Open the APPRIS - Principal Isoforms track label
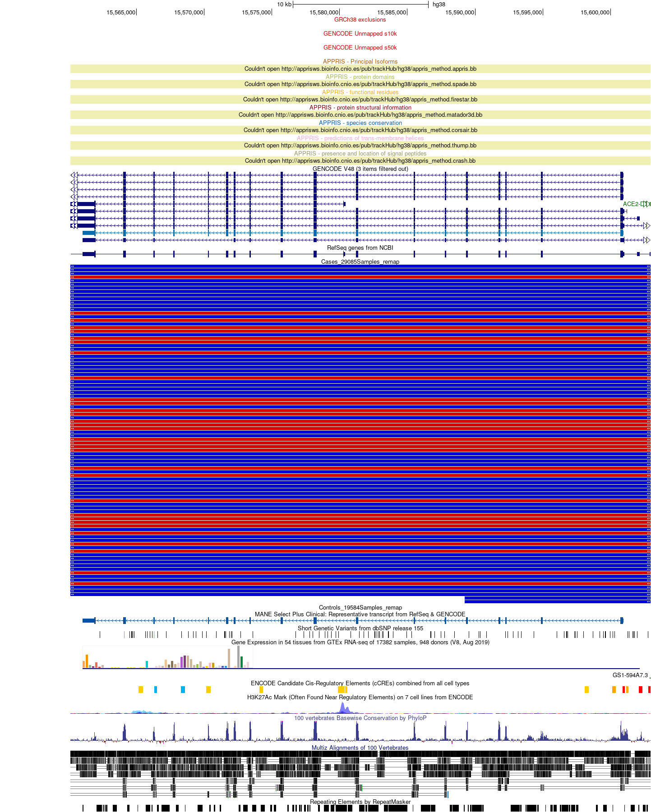This screenshot has height=812, width=651. point(360,62)
